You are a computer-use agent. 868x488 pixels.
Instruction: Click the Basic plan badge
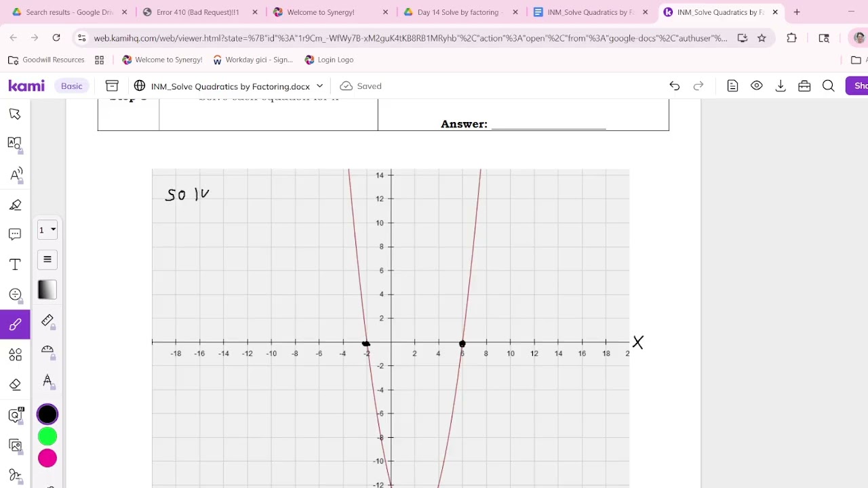coord(72,86)
